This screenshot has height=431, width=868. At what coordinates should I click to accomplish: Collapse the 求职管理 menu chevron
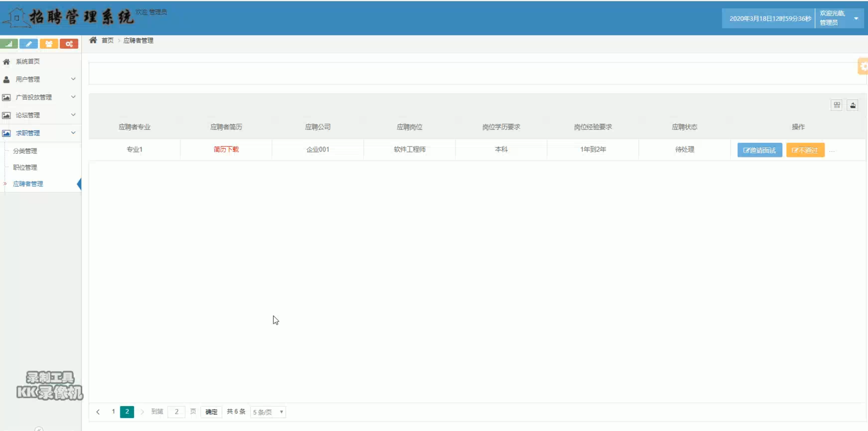click(73, 133)
